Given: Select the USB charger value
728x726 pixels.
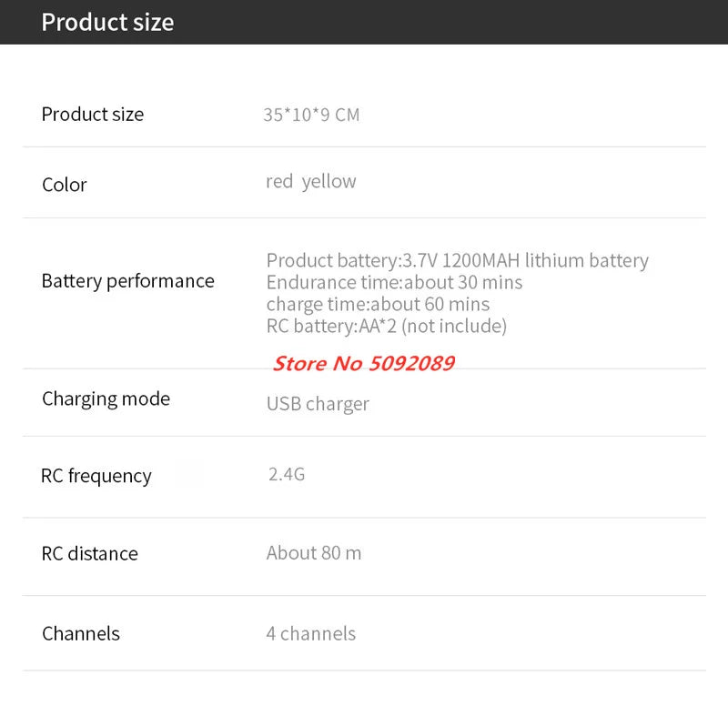Looking at the screenshot, I should tap(318, 404).
